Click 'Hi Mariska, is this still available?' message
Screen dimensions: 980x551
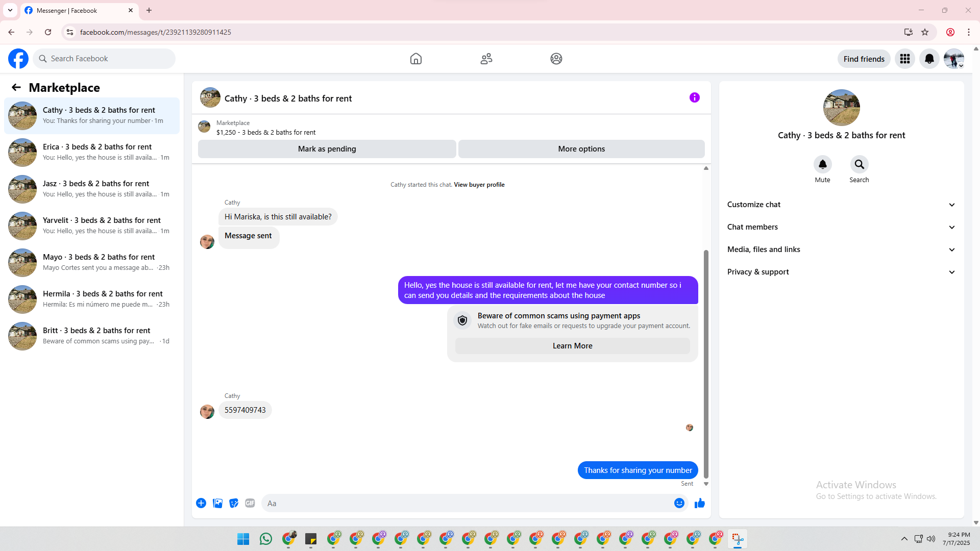[278, 217]
